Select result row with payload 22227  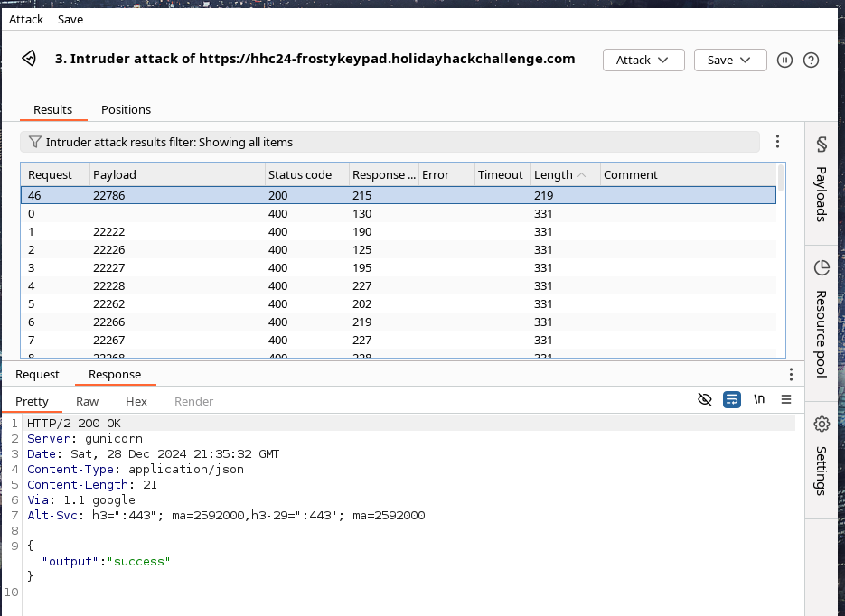(399, 267)
